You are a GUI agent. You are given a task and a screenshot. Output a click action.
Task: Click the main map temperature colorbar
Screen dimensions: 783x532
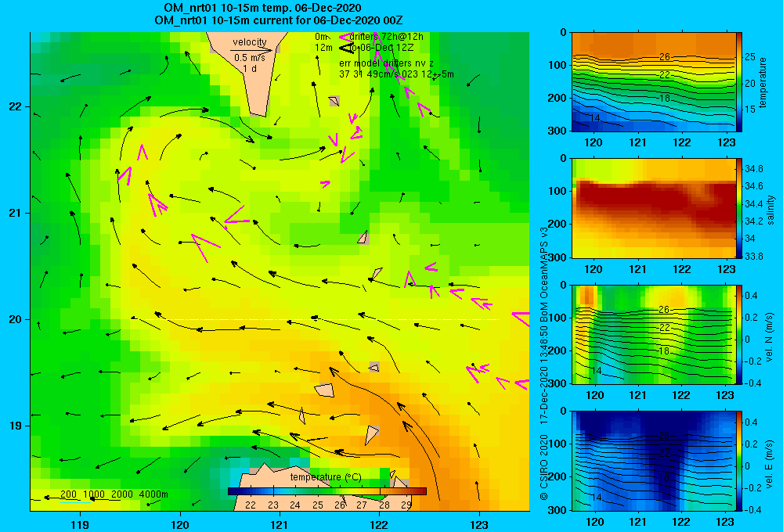coord(327,491)
